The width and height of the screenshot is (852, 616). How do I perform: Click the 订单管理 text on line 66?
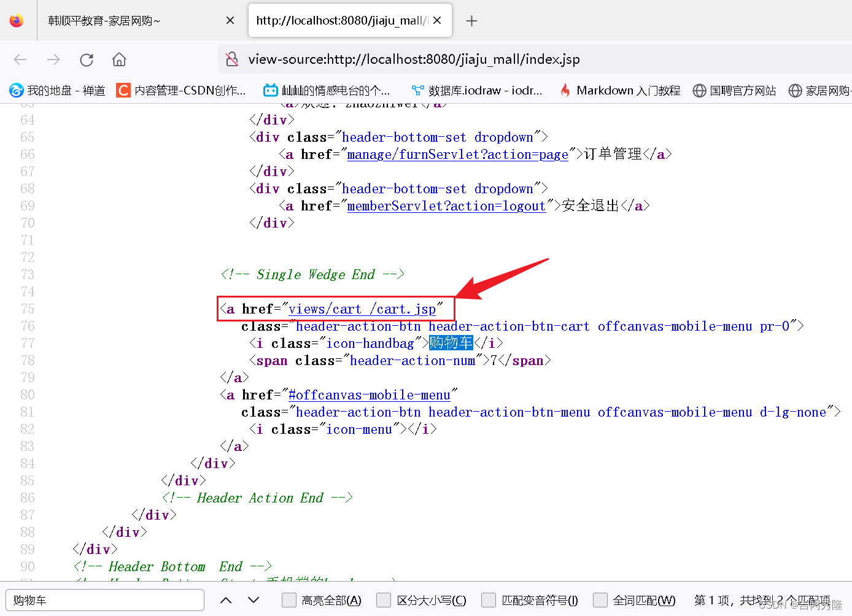[613, 154]
